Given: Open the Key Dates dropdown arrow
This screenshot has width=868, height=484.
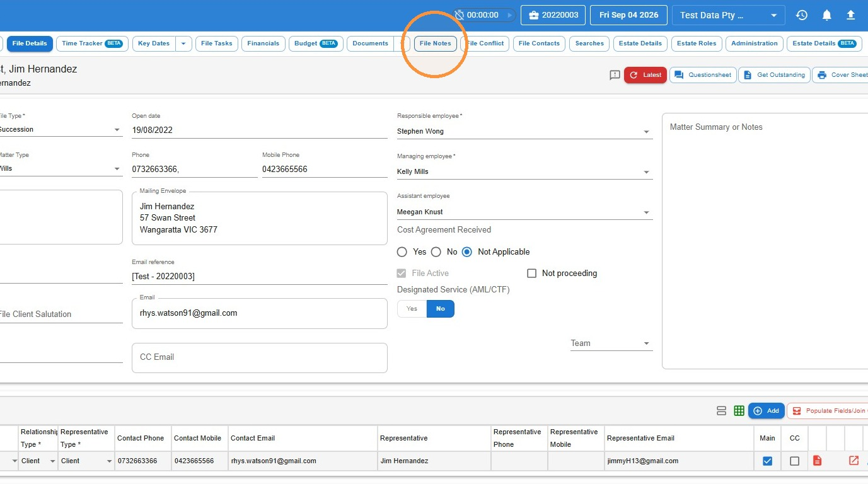Looking at the screenshot, I should pyautogui.click(x=183, y=43).
